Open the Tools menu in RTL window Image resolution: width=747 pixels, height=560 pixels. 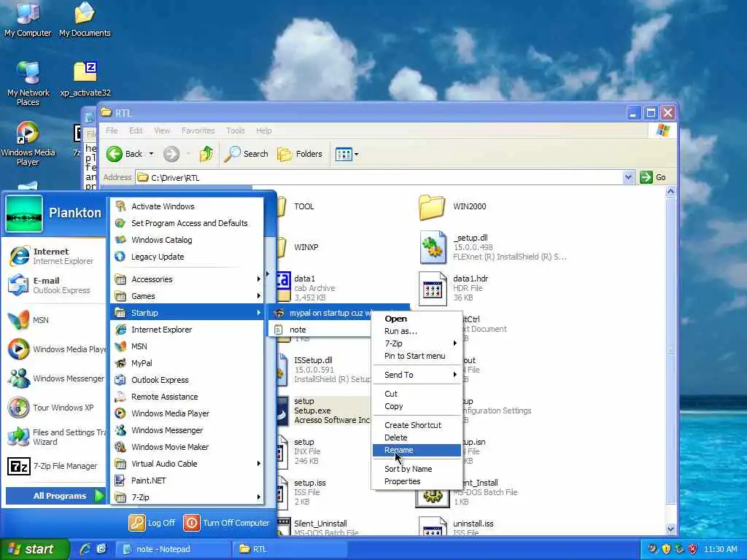click(236, 131)
